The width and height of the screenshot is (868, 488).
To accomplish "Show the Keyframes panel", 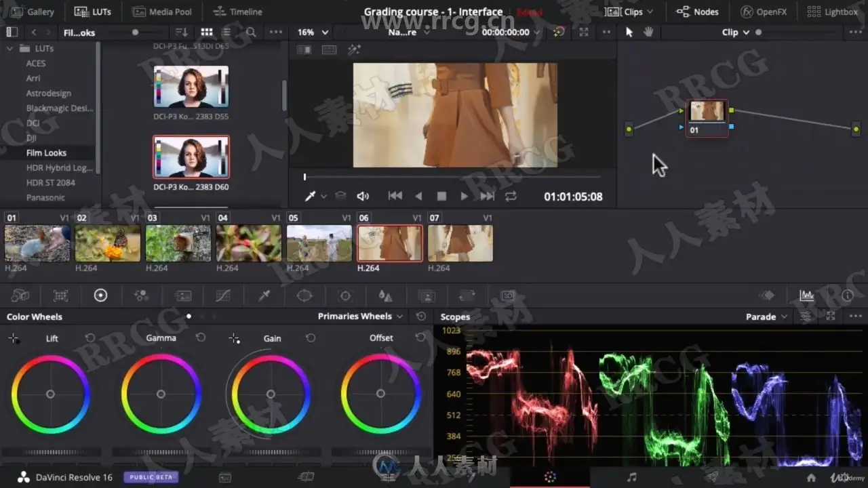I will (x=767, y=296).
